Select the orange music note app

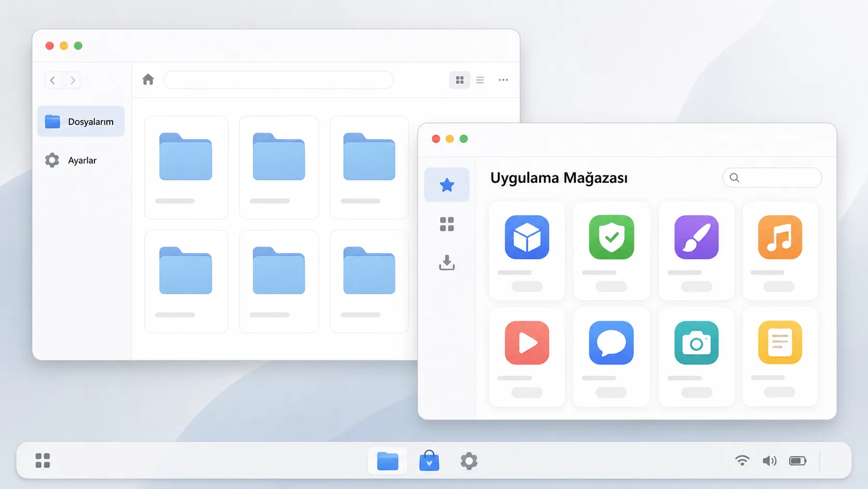(780, 237)
